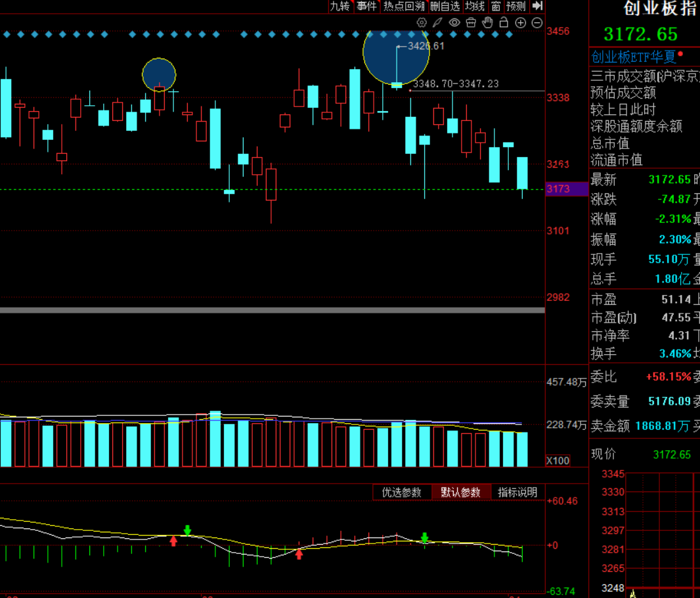The width and height of the screenshot is (700, 598).
Task: Open the toolbox icon
Action: pyautogui.click(x=471, y=23)
